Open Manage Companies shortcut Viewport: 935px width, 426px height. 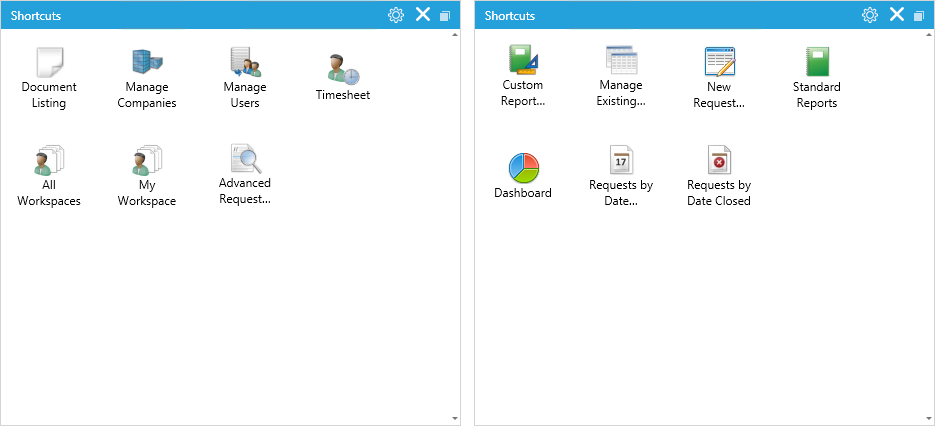click(147, 78)
